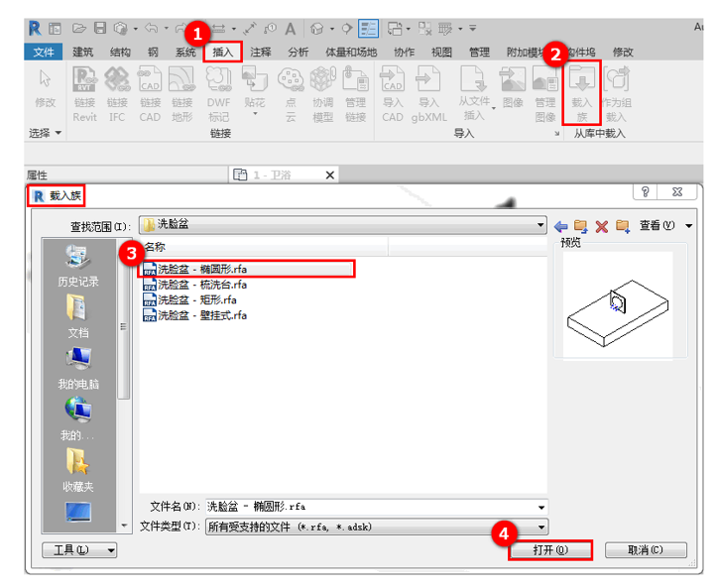This screenshot has width=717, height=588.
Task: Click the 名称 column header
Action: [x=265, y=247]
